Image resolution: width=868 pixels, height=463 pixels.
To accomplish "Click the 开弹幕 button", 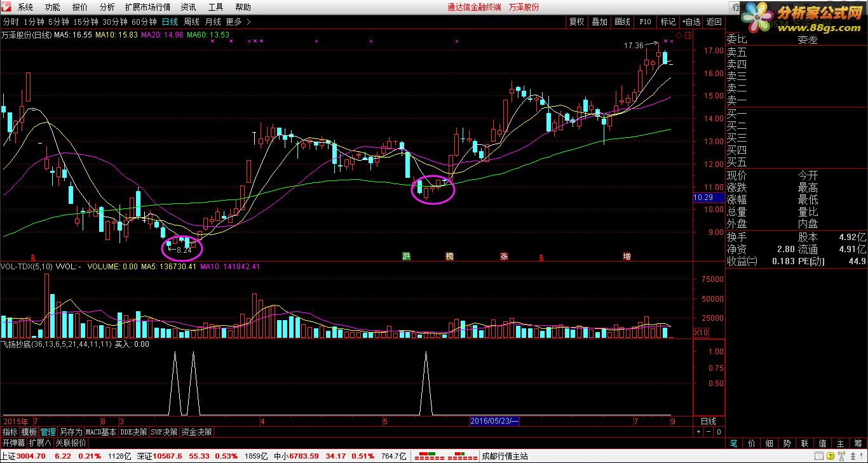I will pos(13,443).
